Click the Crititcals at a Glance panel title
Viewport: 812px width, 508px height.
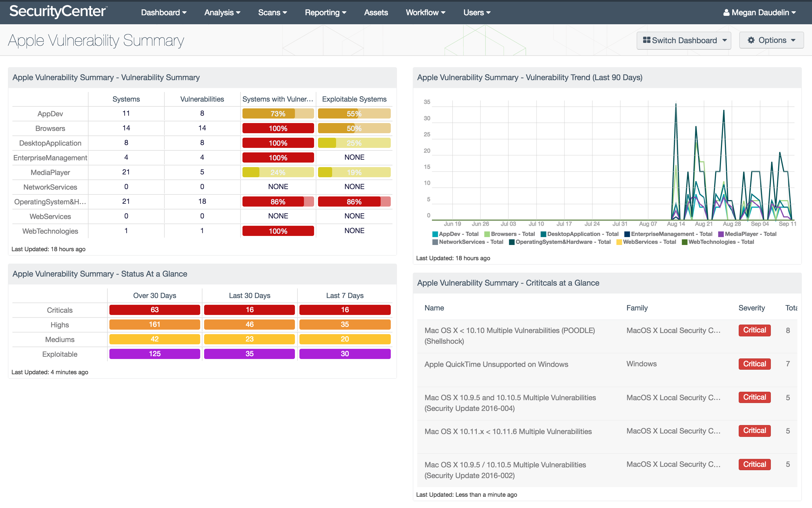[x=508, y=283]
